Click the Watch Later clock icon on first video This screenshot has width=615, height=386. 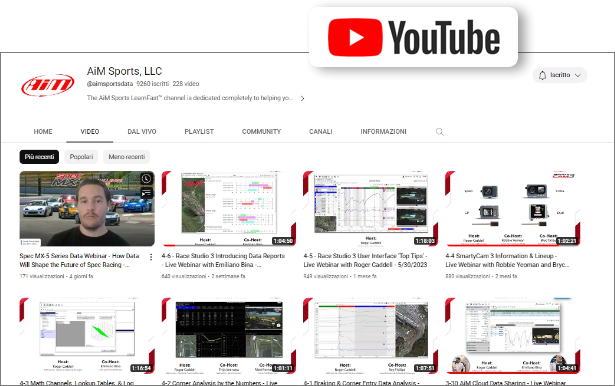146,179
